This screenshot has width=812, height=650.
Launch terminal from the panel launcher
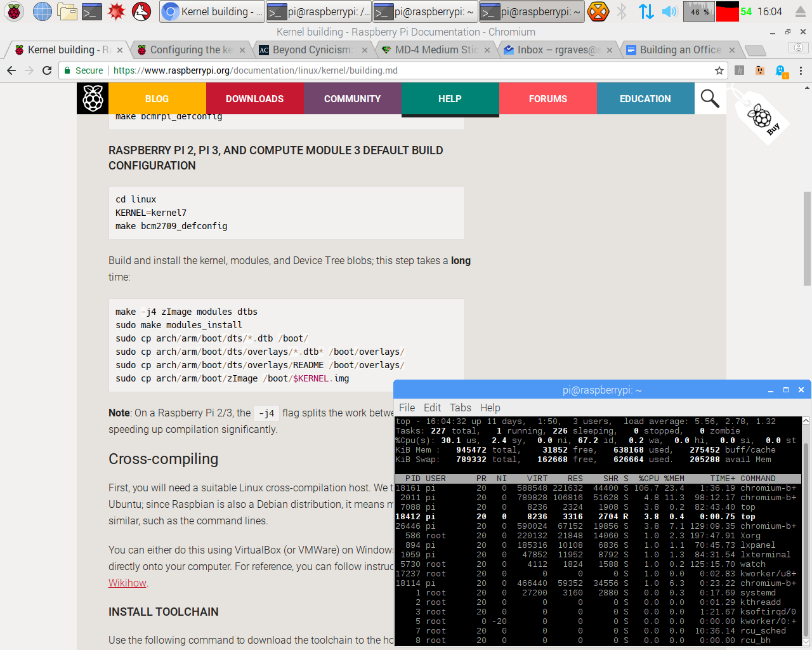point(92,11)
